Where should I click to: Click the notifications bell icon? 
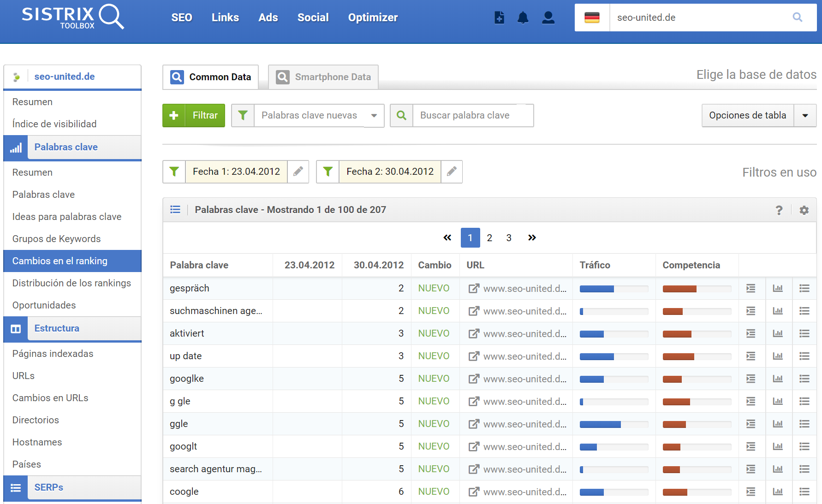(x=523, y=18)
